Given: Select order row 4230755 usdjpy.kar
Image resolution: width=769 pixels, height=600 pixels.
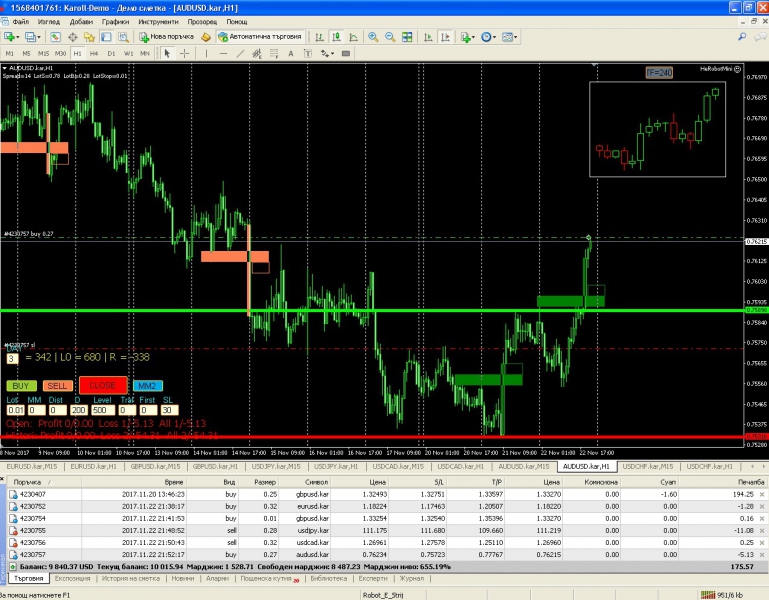Looking at the screenshot, I should [387, 530].
